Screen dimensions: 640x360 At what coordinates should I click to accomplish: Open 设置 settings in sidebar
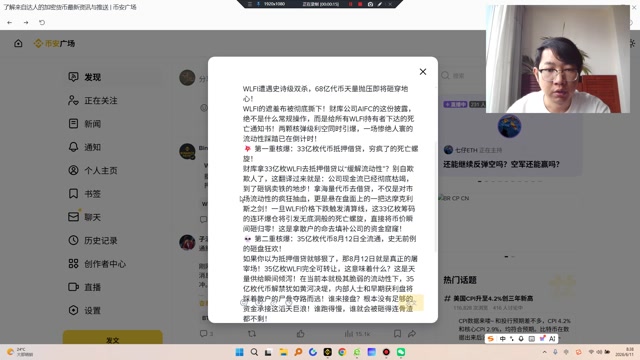(x=114, y=310)
